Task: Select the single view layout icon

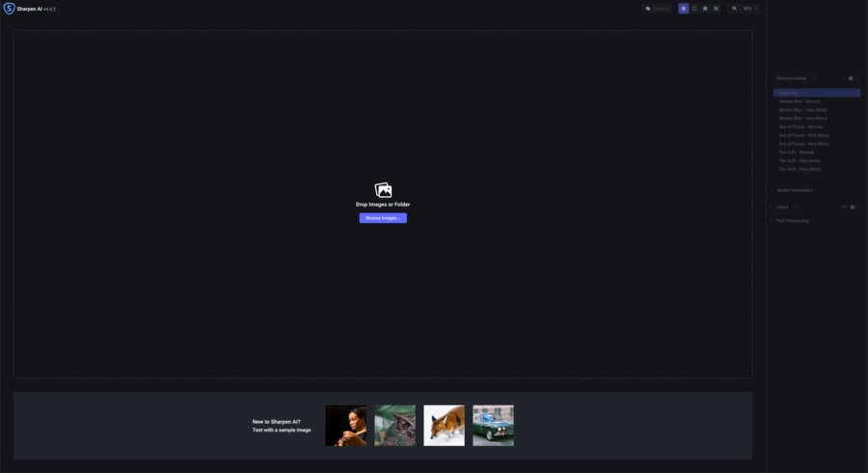Action: coord(684,9)
